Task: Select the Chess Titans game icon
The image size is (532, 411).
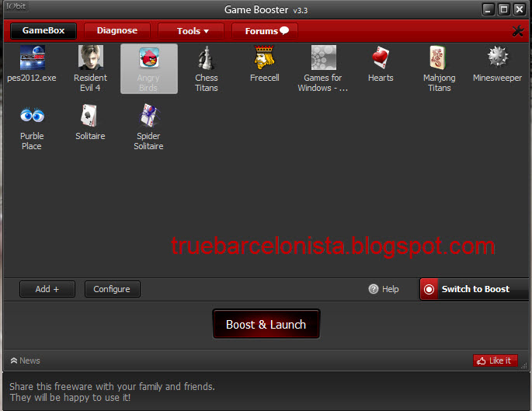Action: click(207, 57)
